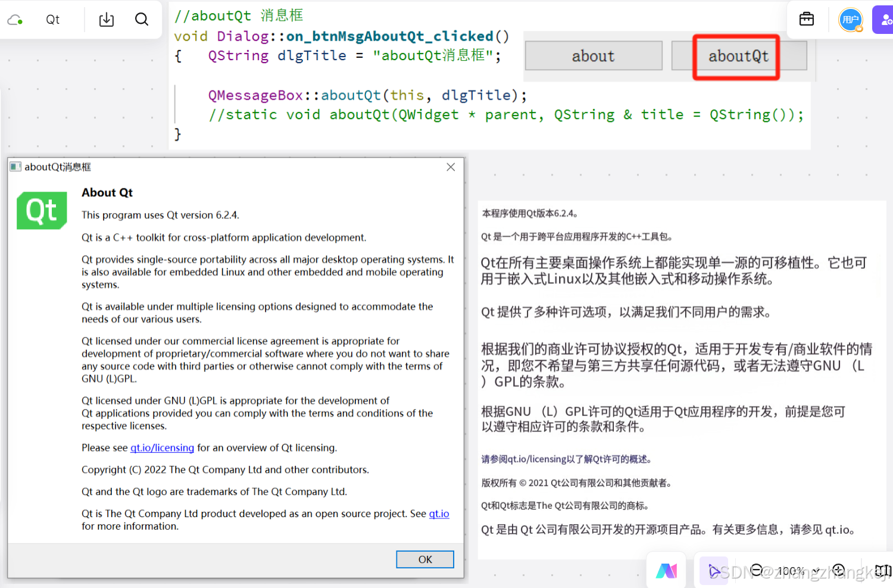Click 'Qt and the Qt logo are trademarks' line

[214, 492]
